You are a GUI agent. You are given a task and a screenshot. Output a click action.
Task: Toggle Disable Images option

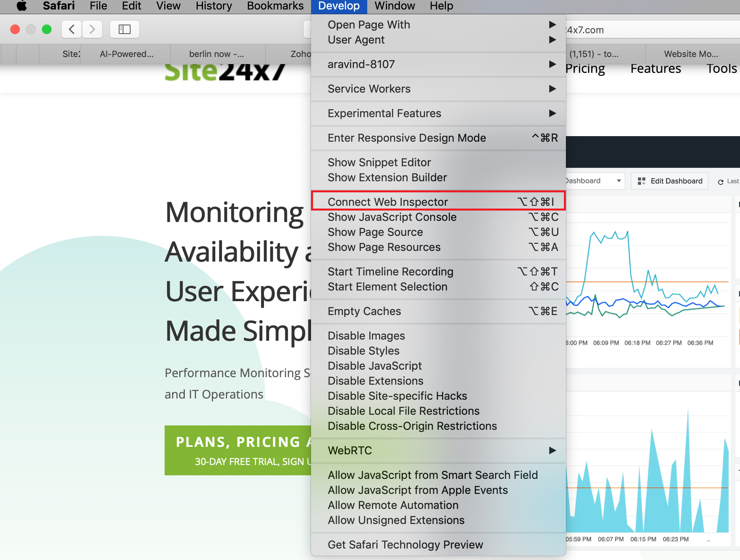[x=438, y=336]
